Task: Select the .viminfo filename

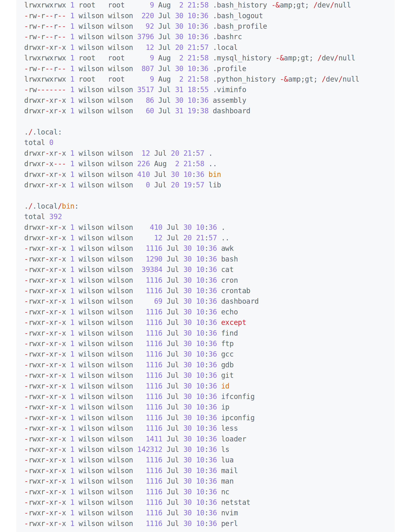Action: click(230, 90)
